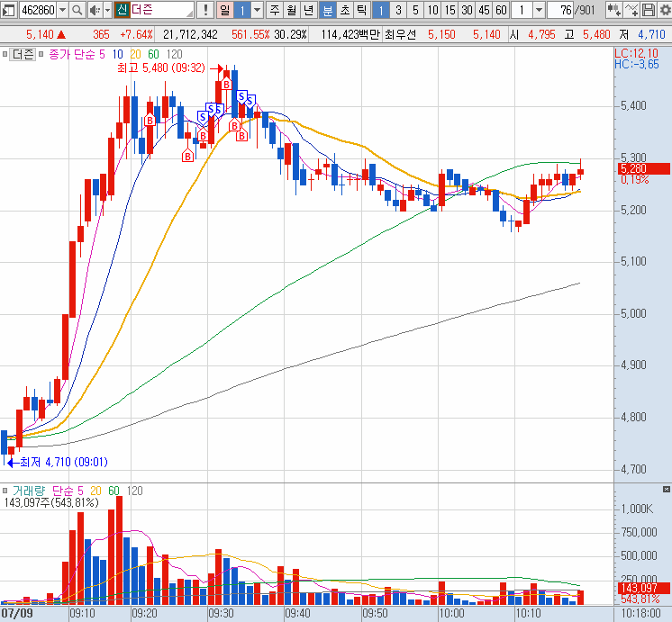672x622 pixels.
Task: Click the exclamation mark info icon
Action: [x=206, y=11]
